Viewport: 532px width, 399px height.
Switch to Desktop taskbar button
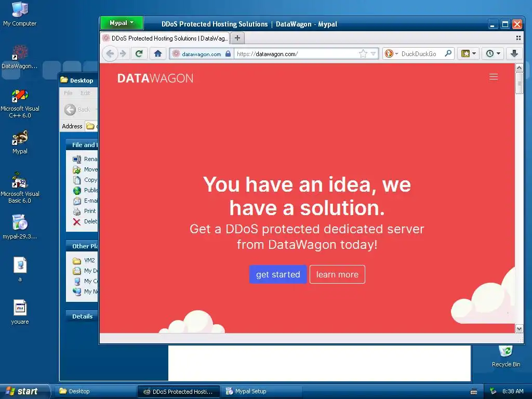[96, 391]
